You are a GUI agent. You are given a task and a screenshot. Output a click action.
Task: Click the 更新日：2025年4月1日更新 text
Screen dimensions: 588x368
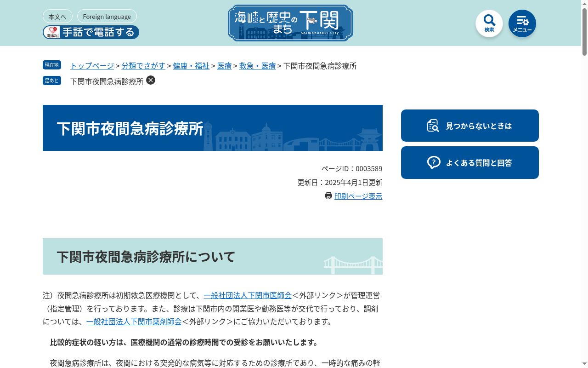(340, 182)
